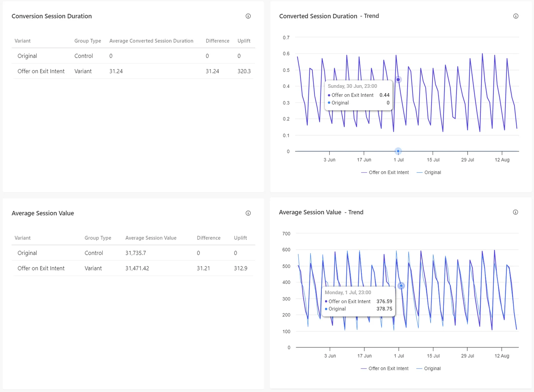Click Control cell in Average Session Value table
534x392 pixels.
pos(94,253)
